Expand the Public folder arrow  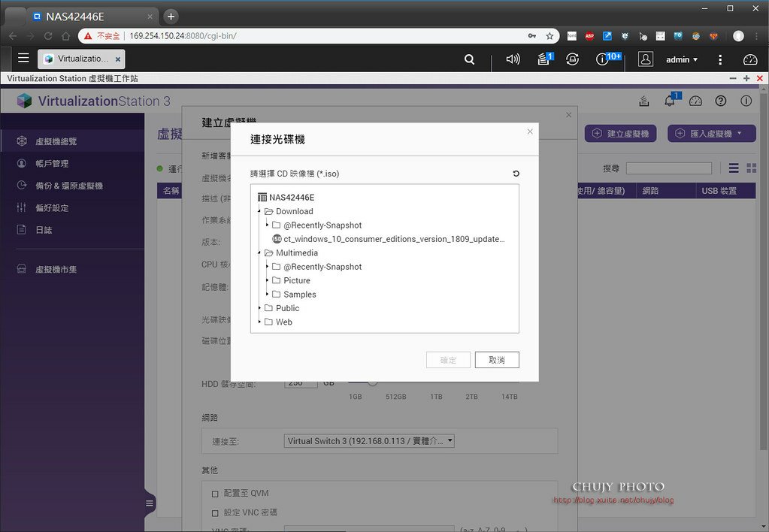pyautogui.click(x=259, y=308)
